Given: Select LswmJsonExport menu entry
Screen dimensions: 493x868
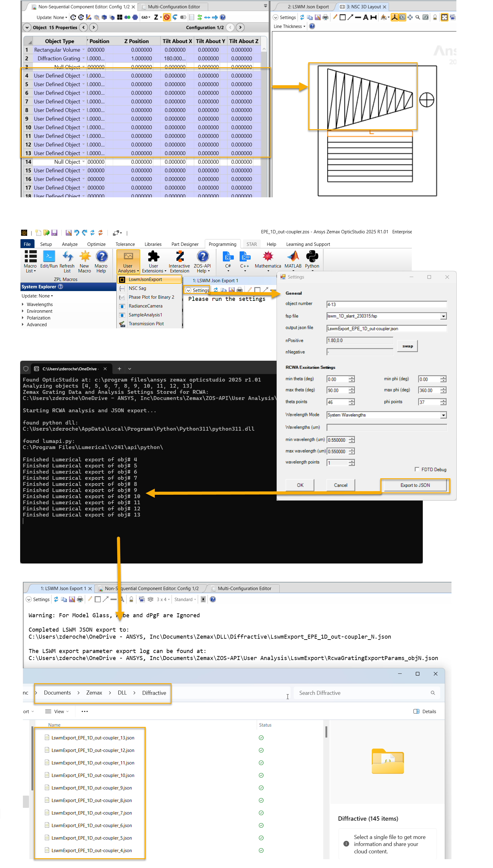Looking at the screenshot, I should pos(149,279).
